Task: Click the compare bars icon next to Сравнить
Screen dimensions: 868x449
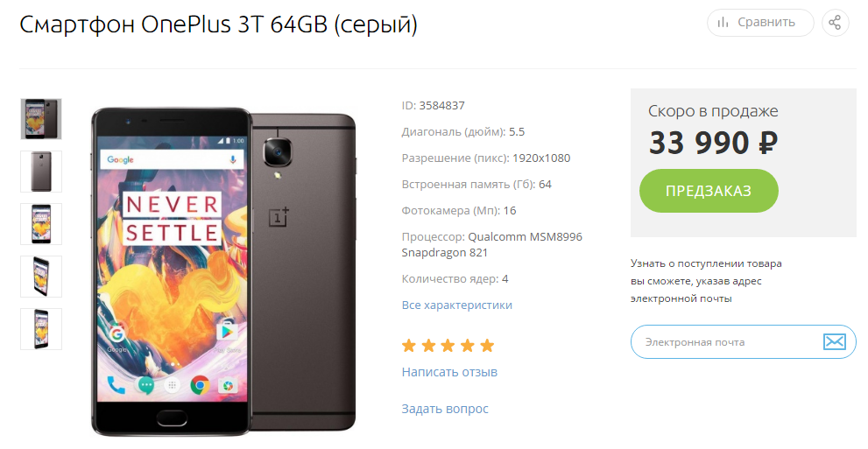Action: point(723,23)
